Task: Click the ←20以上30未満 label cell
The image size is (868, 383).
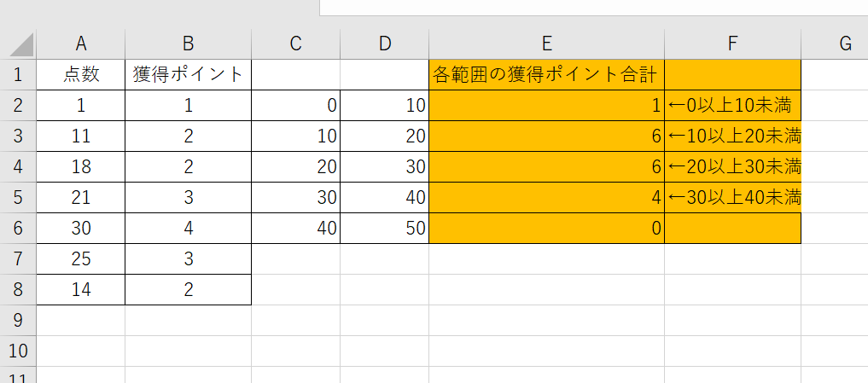Action: tap(732, 167)
